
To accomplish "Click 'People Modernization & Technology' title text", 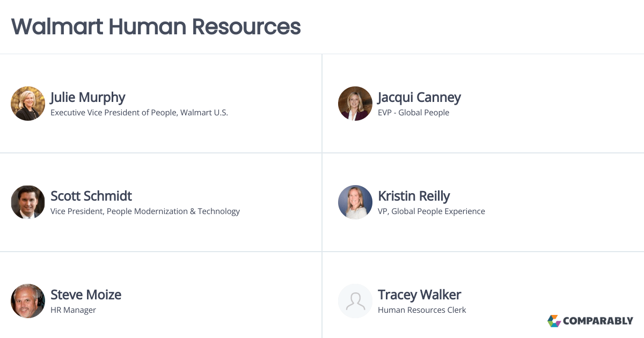I will pos(173,211).
